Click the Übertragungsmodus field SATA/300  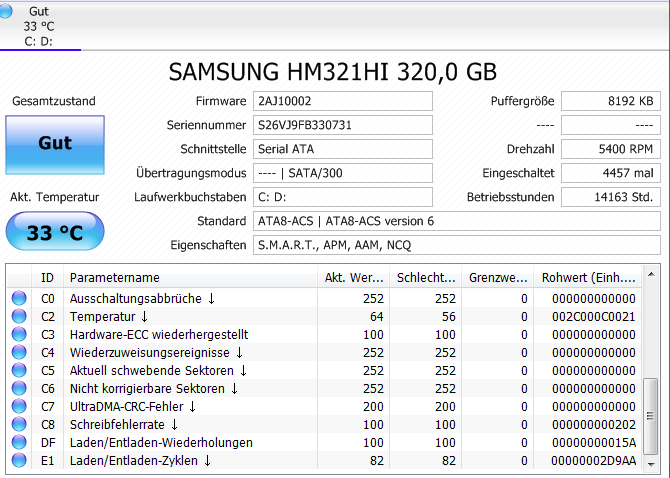coord(343,173)
